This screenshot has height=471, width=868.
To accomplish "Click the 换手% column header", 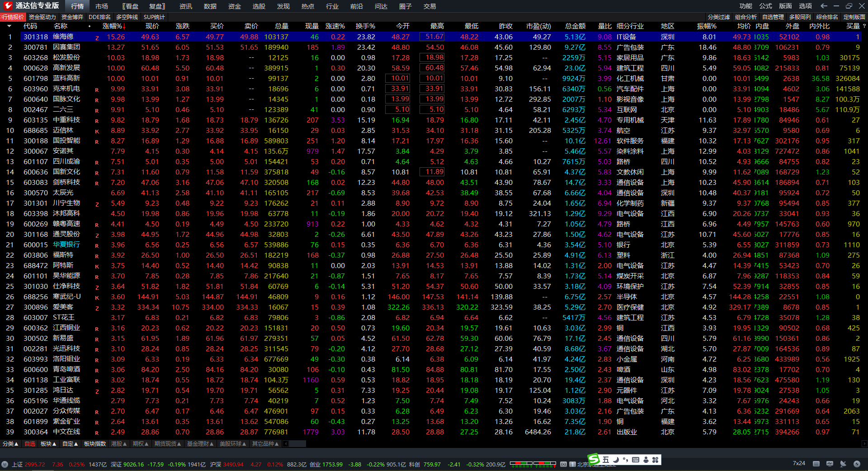I will [365, 26].
